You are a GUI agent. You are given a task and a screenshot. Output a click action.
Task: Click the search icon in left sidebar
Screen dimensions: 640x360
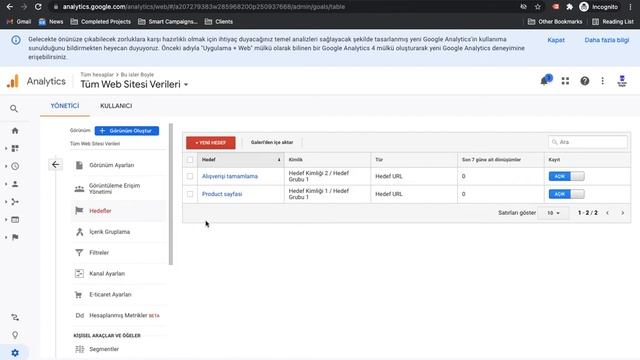click(x=14, y=109)
